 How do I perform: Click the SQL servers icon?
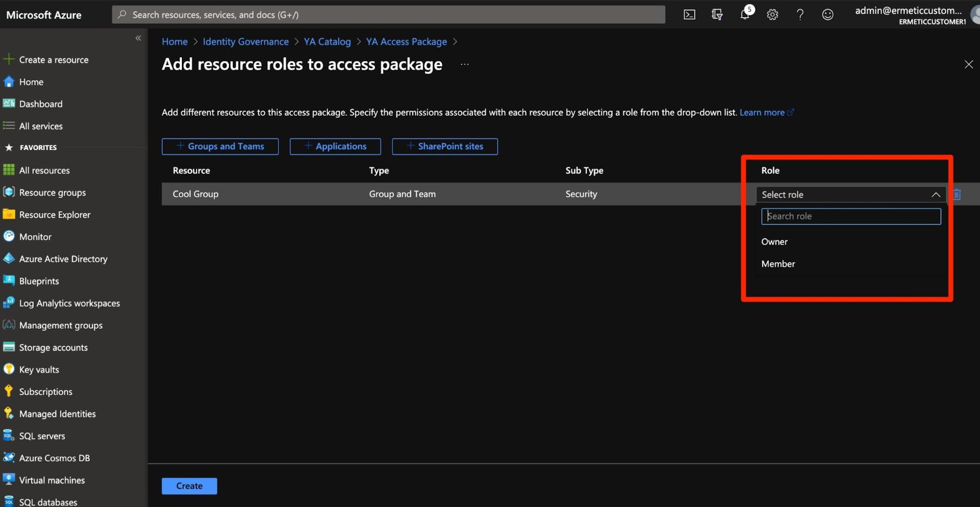pyautogui.click(x=9, y=435)
